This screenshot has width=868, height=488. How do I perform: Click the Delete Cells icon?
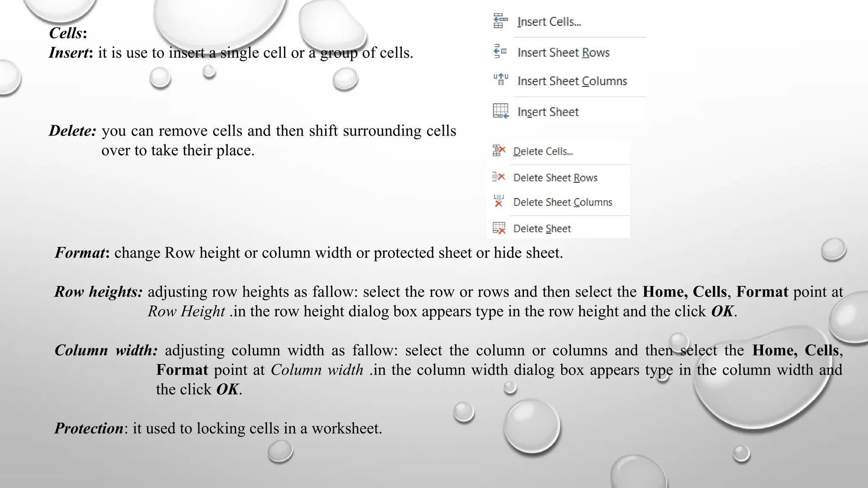pos(499,150)
